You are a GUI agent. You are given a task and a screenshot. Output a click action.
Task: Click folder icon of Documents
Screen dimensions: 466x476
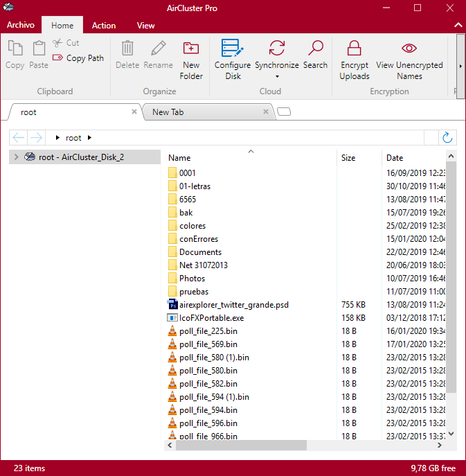(x=172, y=252)
